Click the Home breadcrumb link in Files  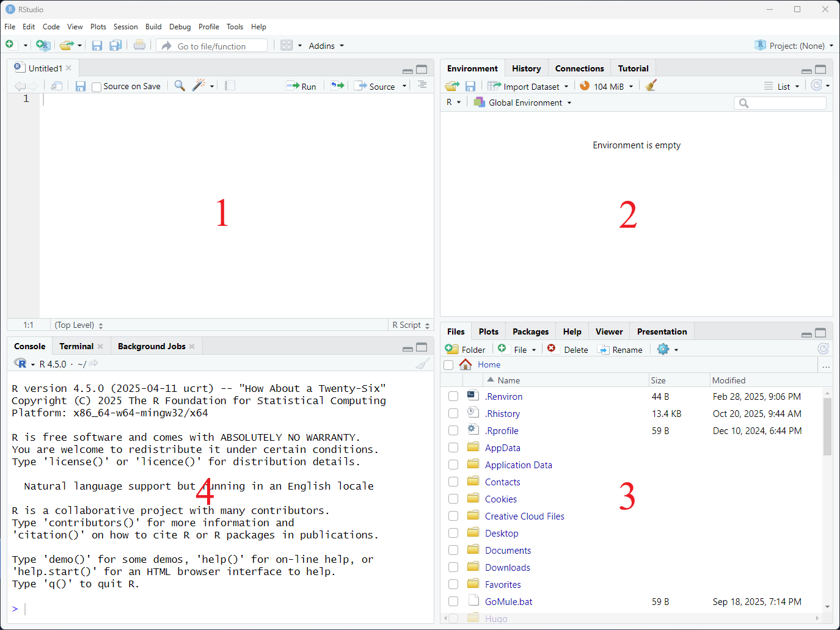(x=489, y=364)
